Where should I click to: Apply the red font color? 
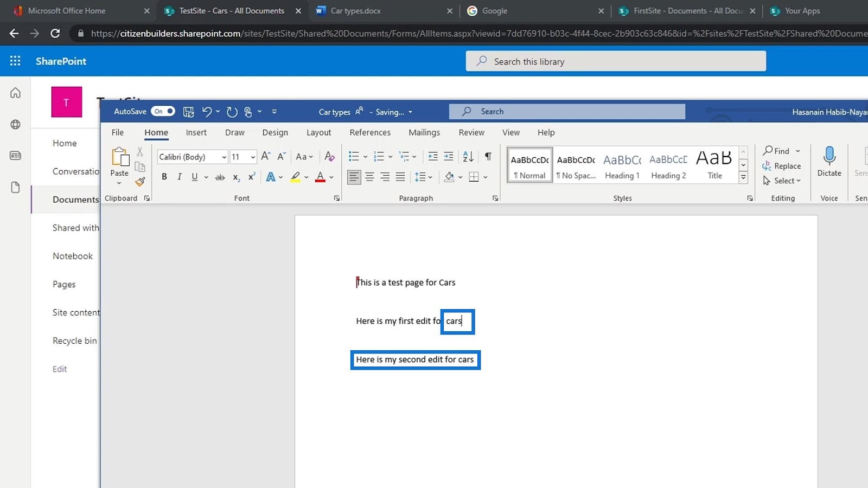(320, 177)
